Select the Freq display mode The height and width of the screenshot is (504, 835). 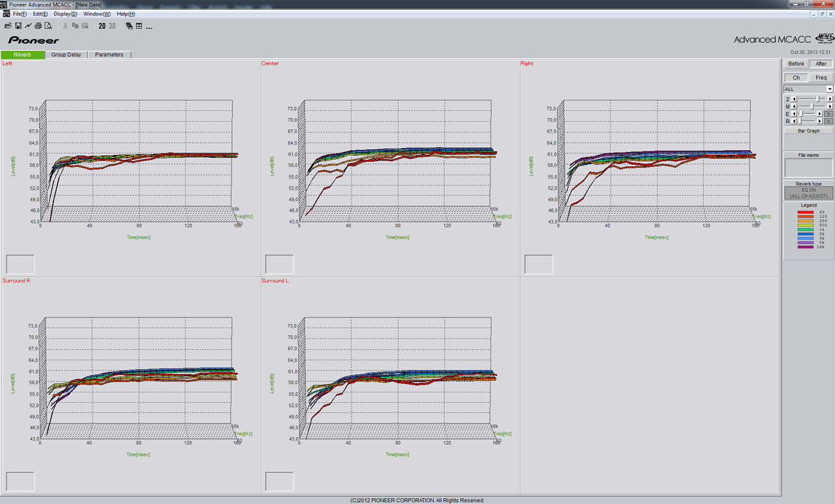[821, 78]
